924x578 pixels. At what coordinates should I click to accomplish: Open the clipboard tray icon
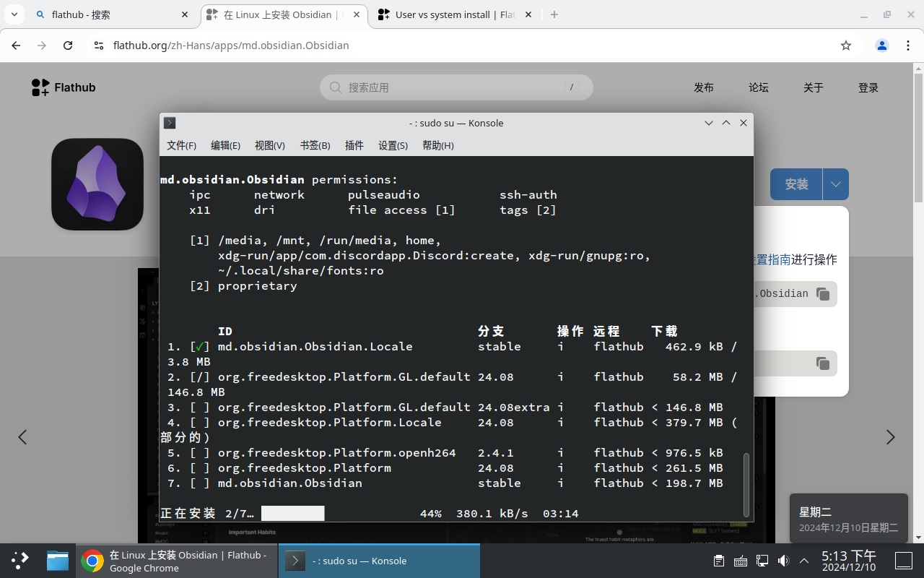[719, 561]
